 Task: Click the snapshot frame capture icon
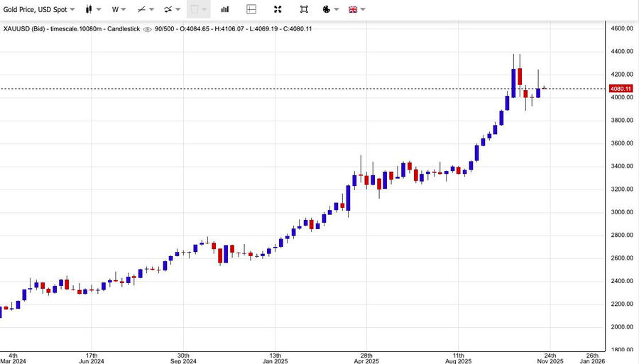[304, 10]
